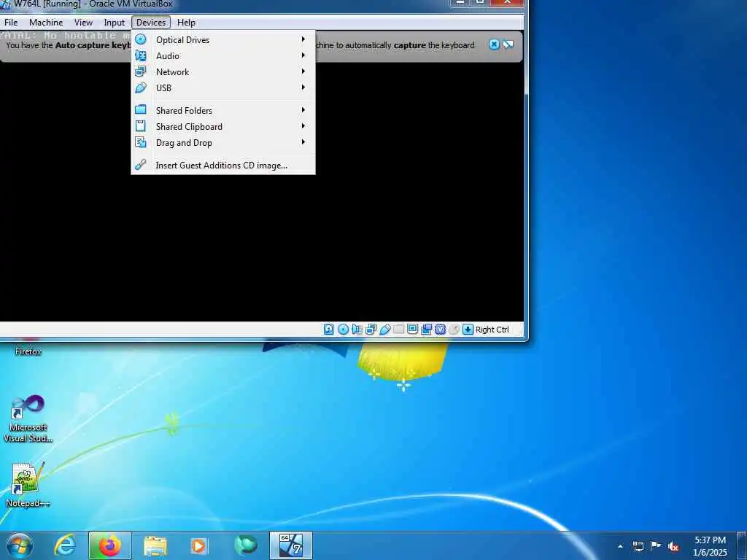Viewport: 747px width, 560px height.
Task: Click the display status bar icon
Action: [x=413, y=329]
